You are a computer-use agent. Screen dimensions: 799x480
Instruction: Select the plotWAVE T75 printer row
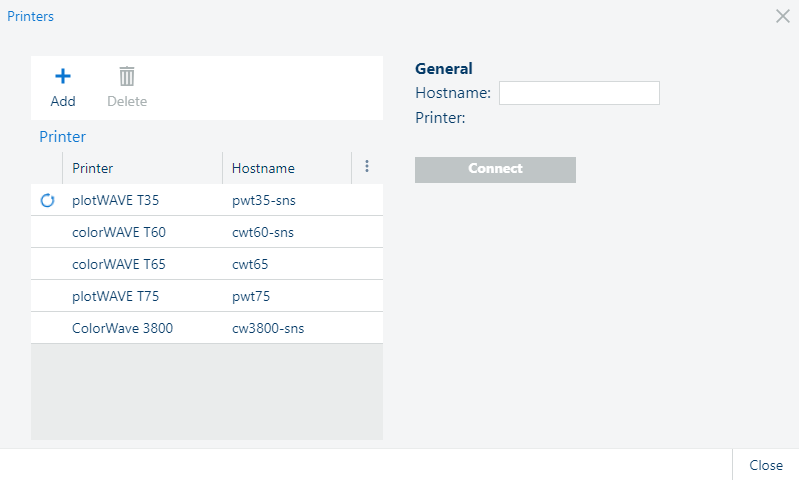click(x=207, y=296)
